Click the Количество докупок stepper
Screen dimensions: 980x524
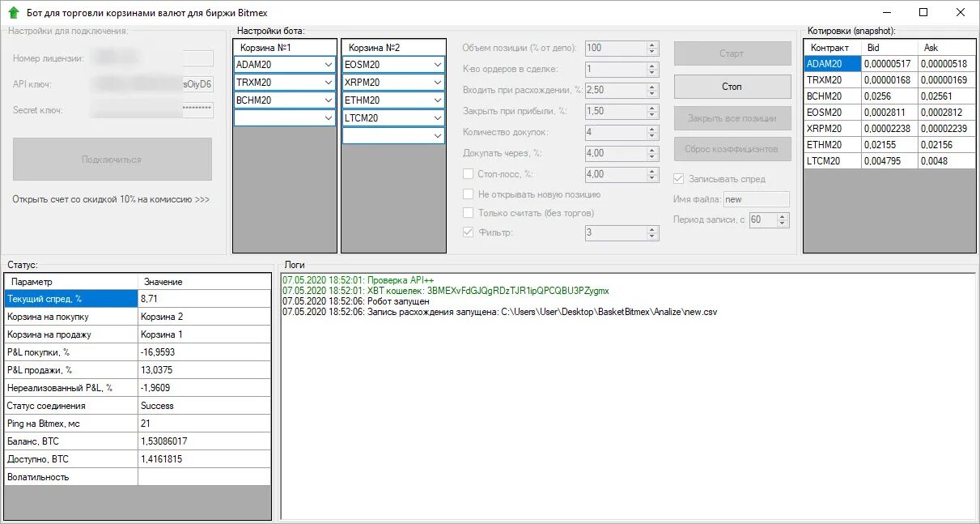click(653, 132)
